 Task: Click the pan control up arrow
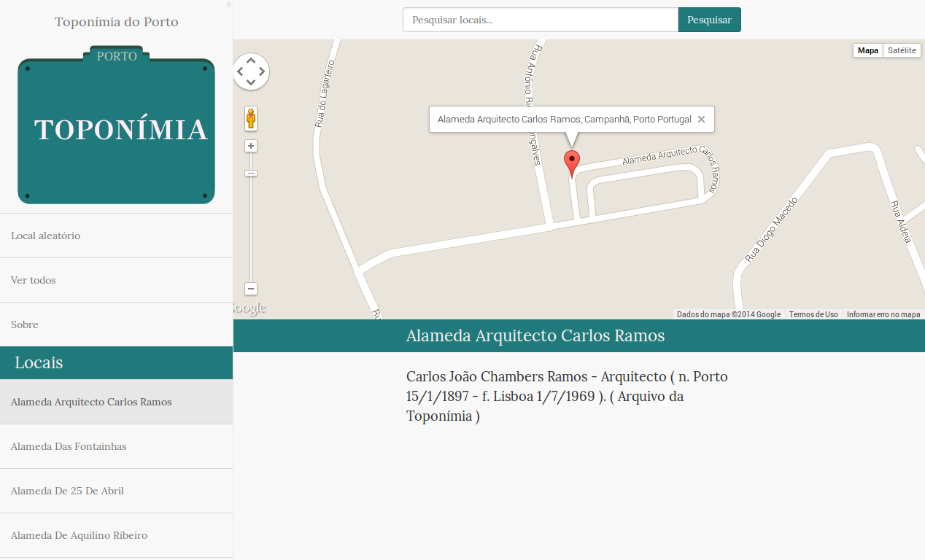pyautogui.click(x=251, y=61)
